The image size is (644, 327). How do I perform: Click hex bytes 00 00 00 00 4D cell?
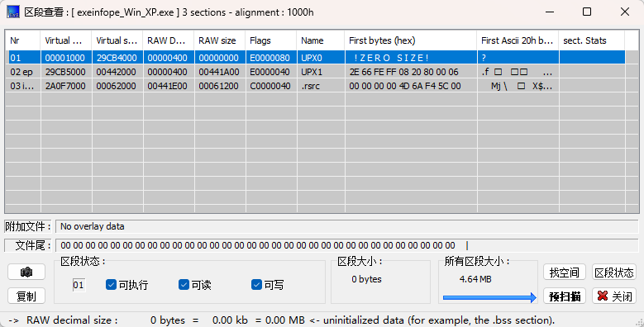click(x=411, y=86)
